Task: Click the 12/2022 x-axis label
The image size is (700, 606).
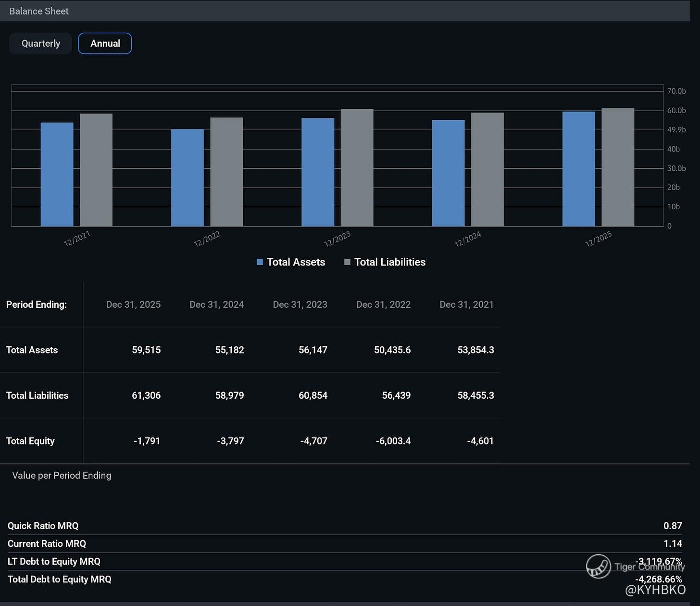Action: pyautogui.click(x=207, y=239)
